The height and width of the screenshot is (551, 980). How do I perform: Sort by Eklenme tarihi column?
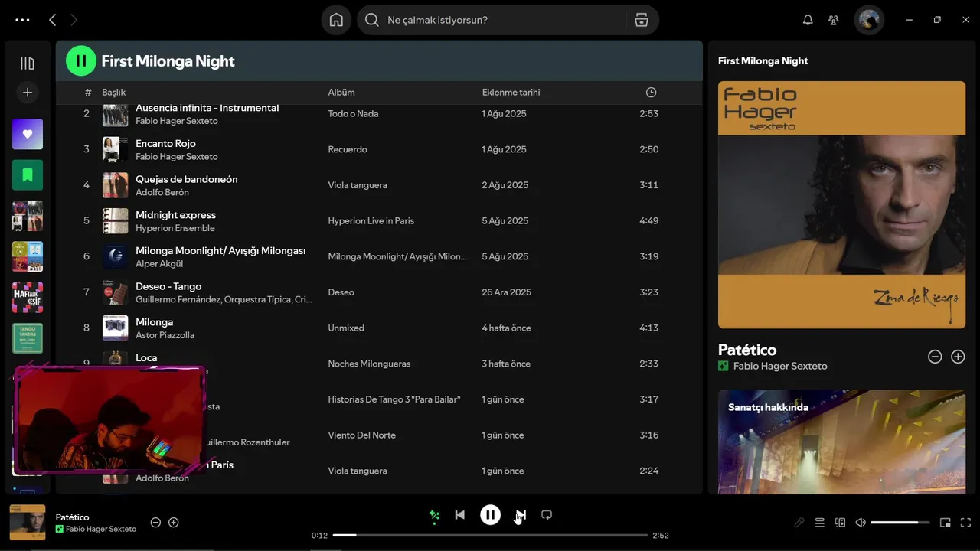tap(511, 93)
